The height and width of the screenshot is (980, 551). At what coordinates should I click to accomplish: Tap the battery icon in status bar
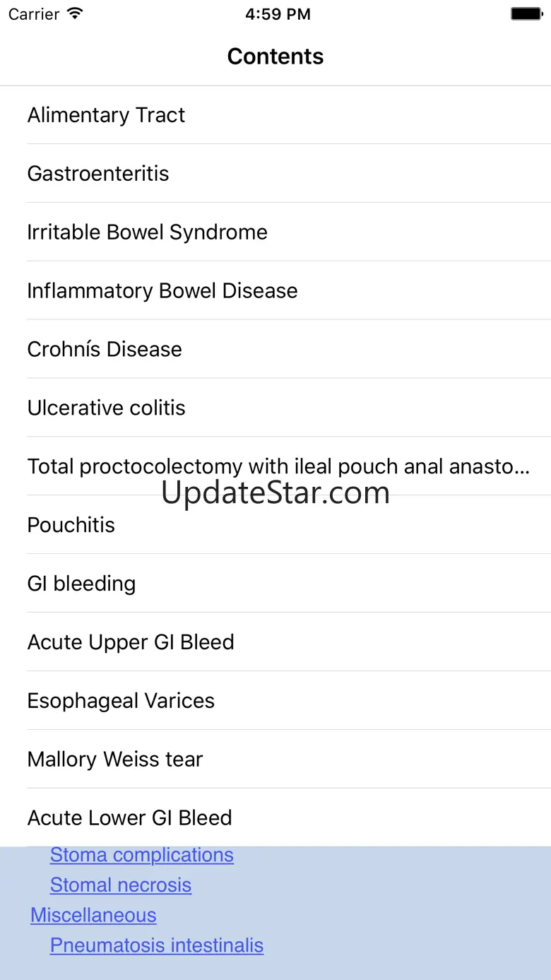(x=526, y=14)
